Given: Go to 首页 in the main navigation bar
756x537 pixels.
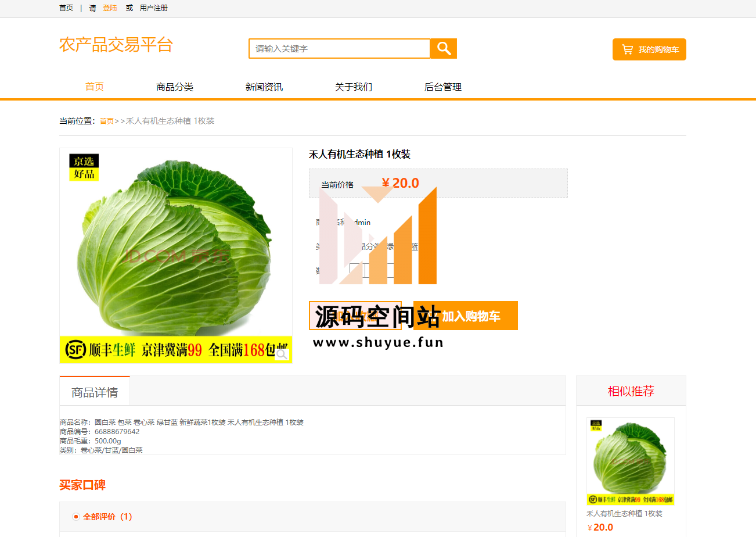Looking at the screenshot, I should (x=95, y=87).
